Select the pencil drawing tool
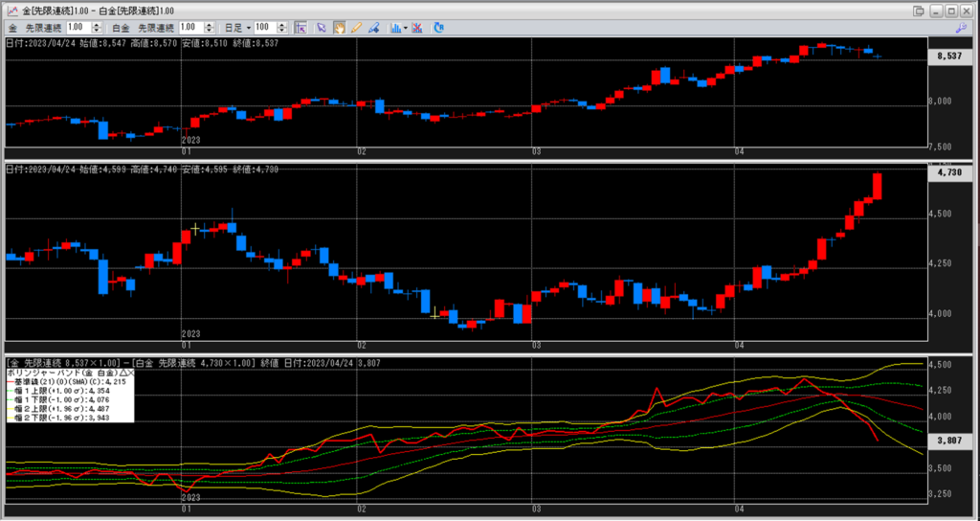 coord(356,28)
